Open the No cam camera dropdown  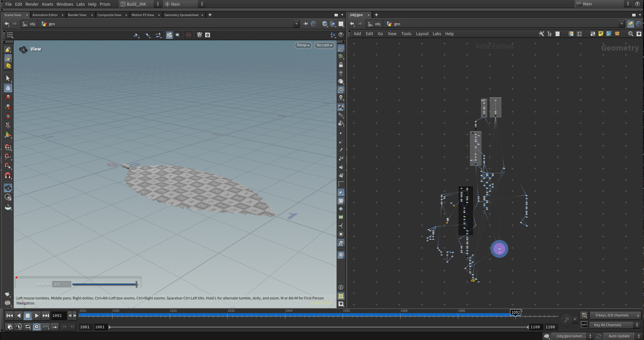[x=324, y=45]
